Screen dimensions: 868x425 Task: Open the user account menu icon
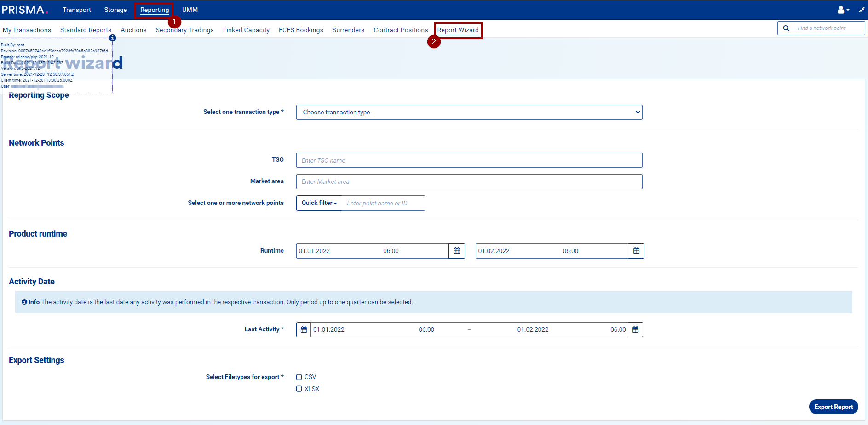tap(842, 10)
